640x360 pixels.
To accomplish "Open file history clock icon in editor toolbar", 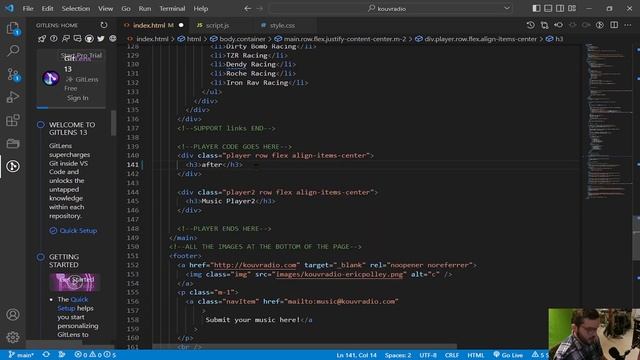I will point(530,25).
